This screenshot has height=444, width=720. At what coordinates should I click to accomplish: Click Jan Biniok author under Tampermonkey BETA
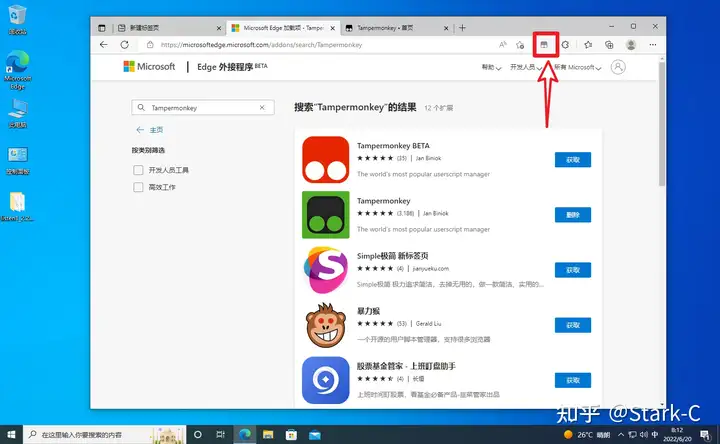click(428, 158)
